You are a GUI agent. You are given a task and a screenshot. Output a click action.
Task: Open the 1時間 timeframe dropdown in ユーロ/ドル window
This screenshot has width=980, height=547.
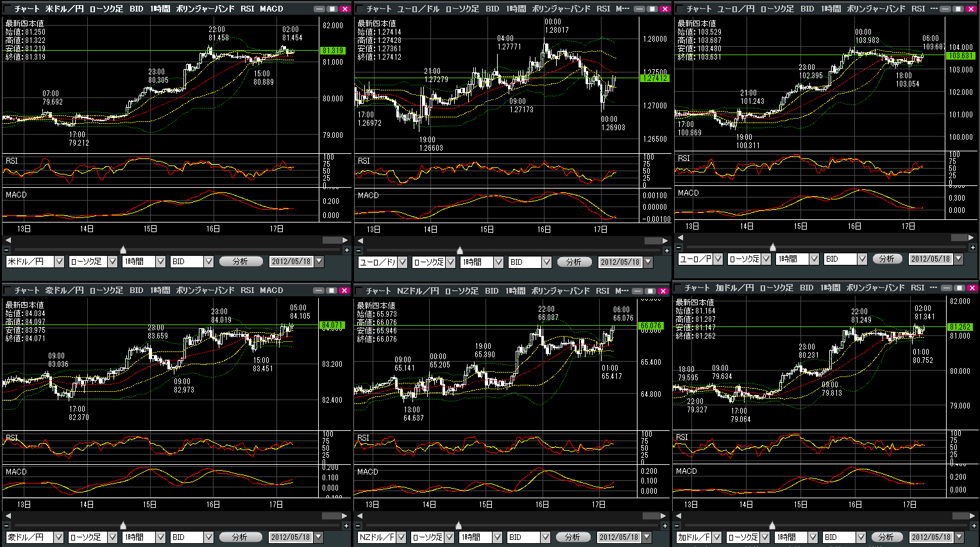click(x=498, y=262)
